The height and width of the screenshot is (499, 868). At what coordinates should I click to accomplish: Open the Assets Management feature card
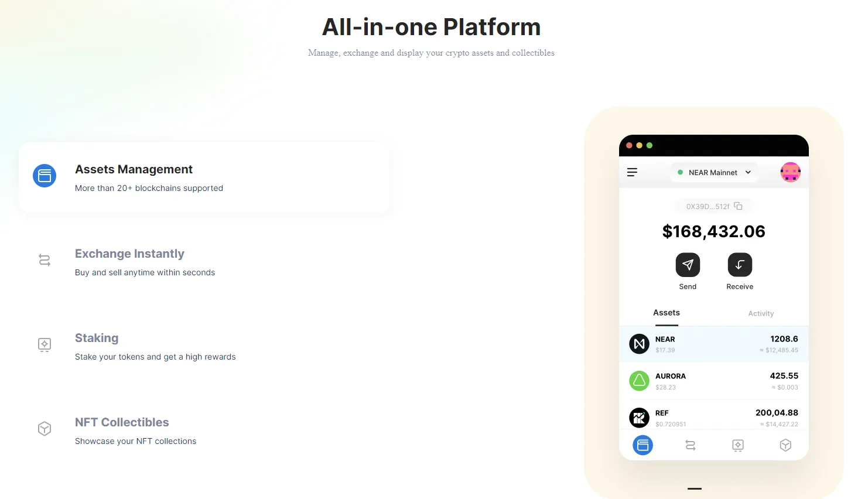click(204, 177)
